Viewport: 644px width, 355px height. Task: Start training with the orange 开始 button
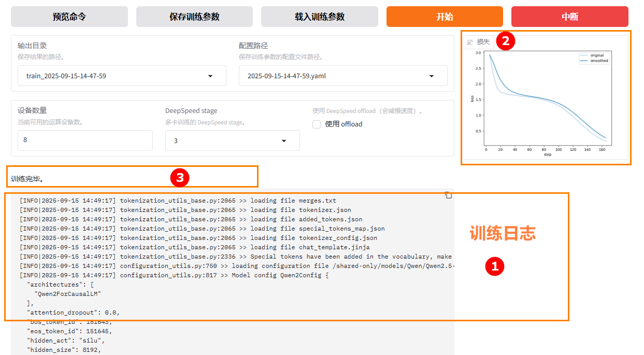tap(445, 17)
